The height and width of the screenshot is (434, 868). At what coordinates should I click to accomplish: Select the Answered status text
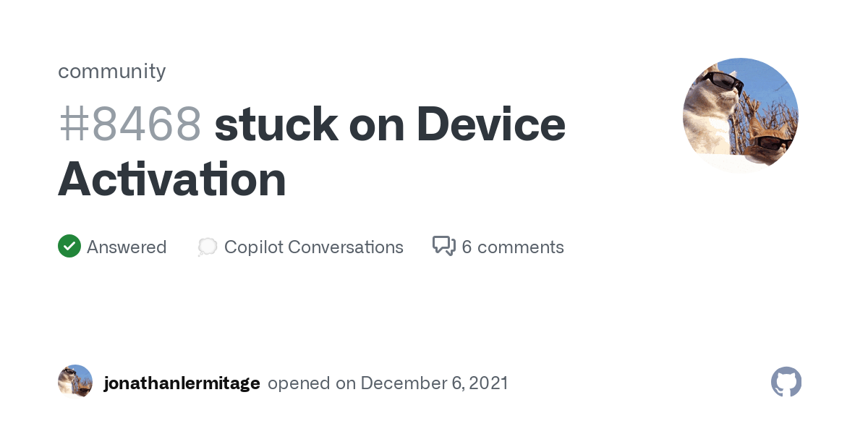[127, 247]
